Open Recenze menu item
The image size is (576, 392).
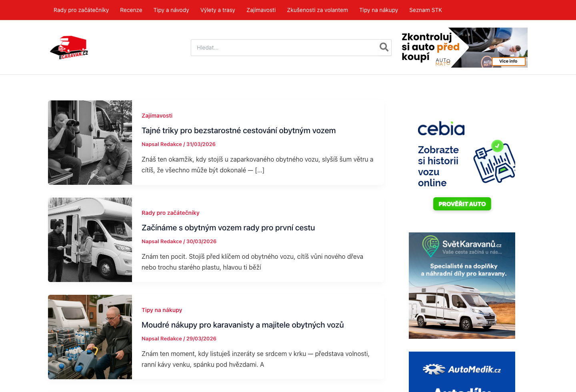tap(131, 10)
